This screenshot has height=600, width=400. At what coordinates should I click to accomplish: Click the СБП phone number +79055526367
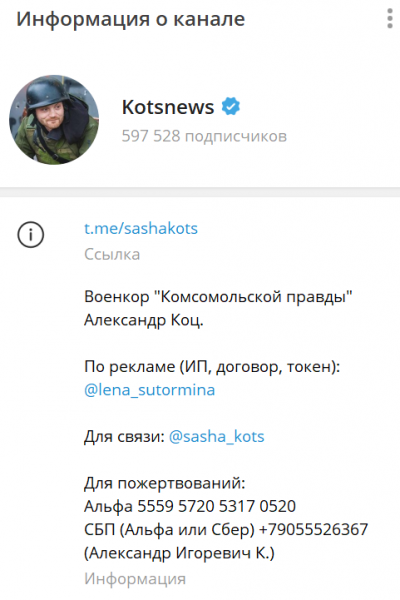[313, 530]
